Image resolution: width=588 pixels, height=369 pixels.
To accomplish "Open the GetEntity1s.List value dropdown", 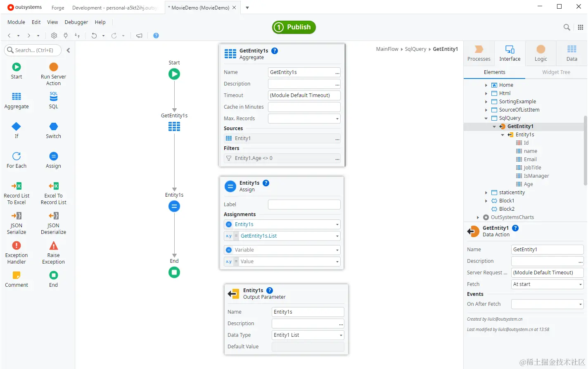I will tap(337, 236).
